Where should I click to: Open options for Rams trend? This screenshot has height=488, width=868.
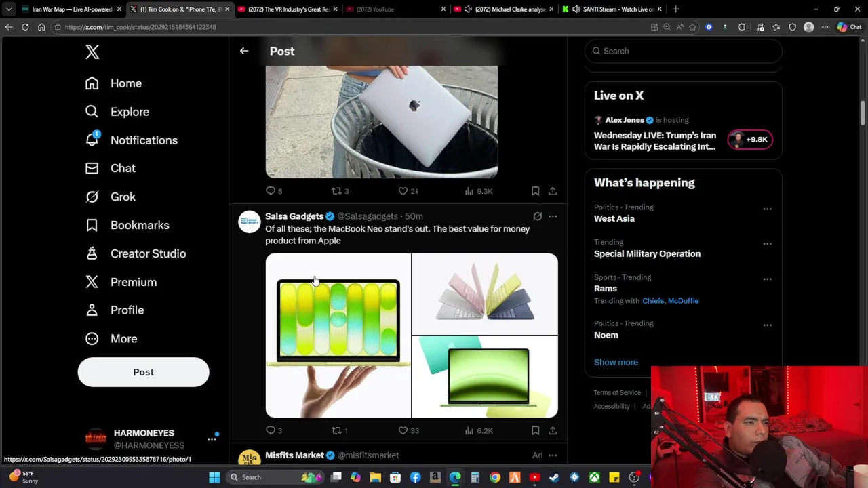[x=767, y=279]
